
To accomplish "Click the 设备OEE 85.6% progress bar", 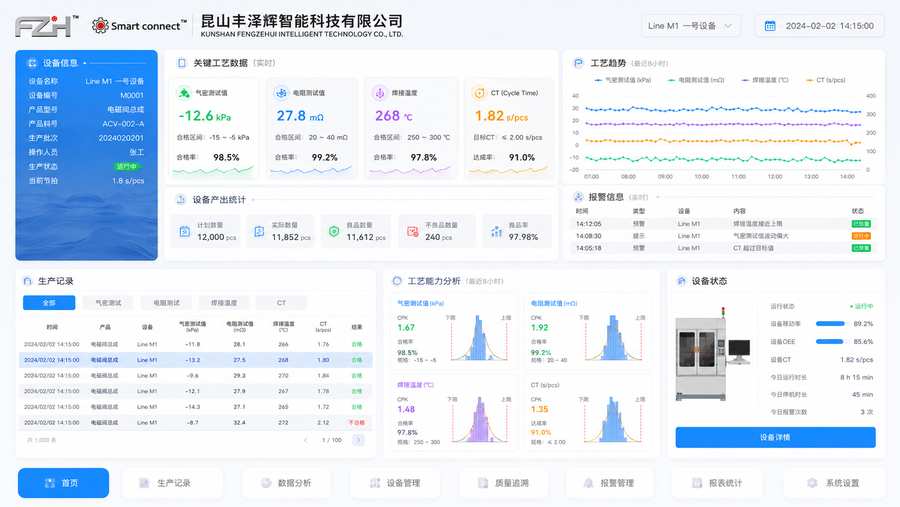I will point(831,342).
